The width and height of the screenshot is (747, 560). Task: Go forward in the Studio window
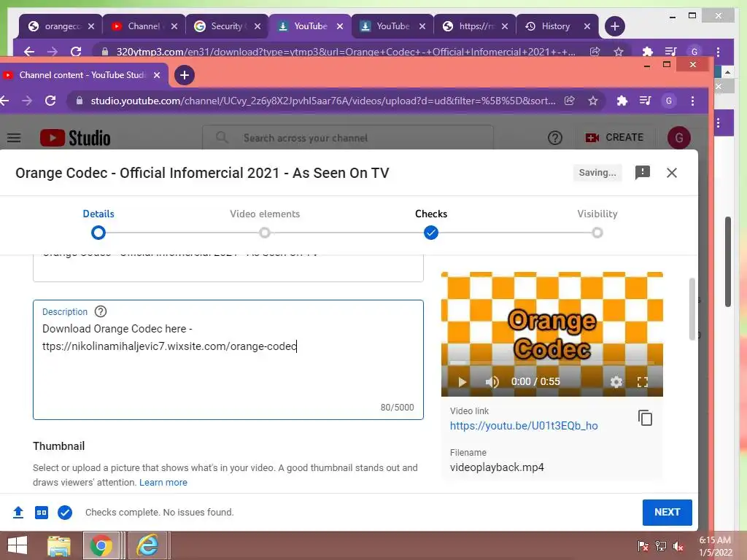(27, 101)
